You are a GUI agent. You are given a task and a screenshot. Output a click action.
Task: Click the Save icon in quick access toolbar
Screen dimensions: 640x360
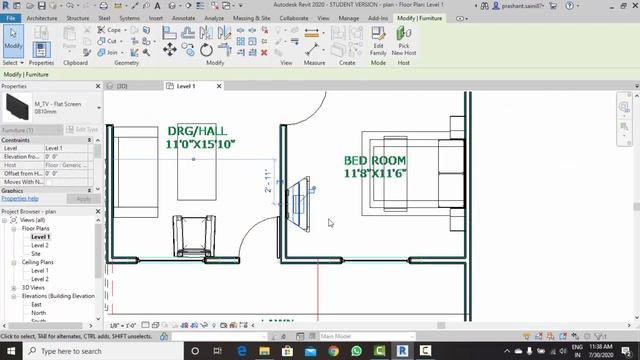pyautogui.click(x=42, y=6)
